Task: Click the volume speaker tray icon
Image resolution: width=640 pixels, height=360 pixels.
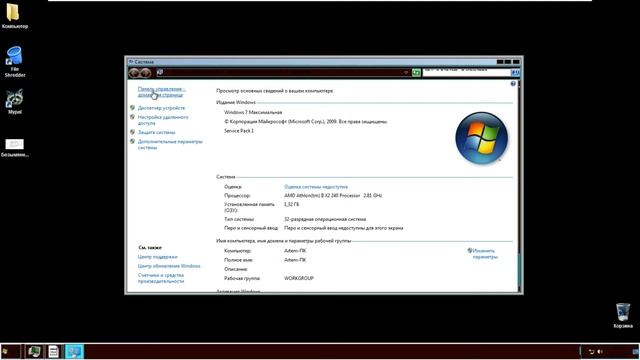Action: (600, 351)
